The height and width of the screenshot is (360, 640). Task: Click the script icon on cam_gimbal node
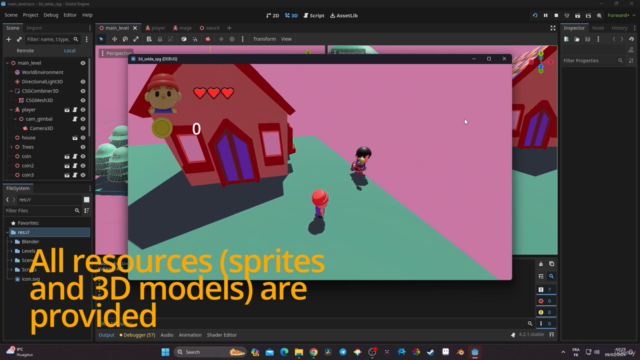click(x=75, y=119)
